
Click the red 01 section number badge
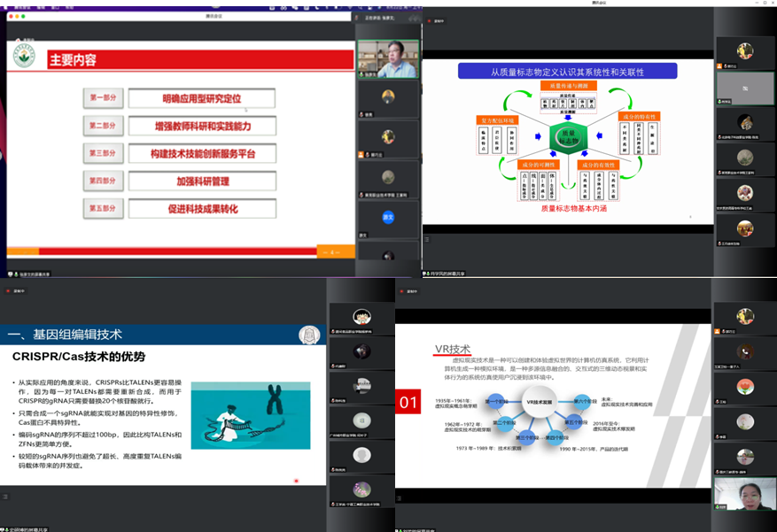[408, 403]
